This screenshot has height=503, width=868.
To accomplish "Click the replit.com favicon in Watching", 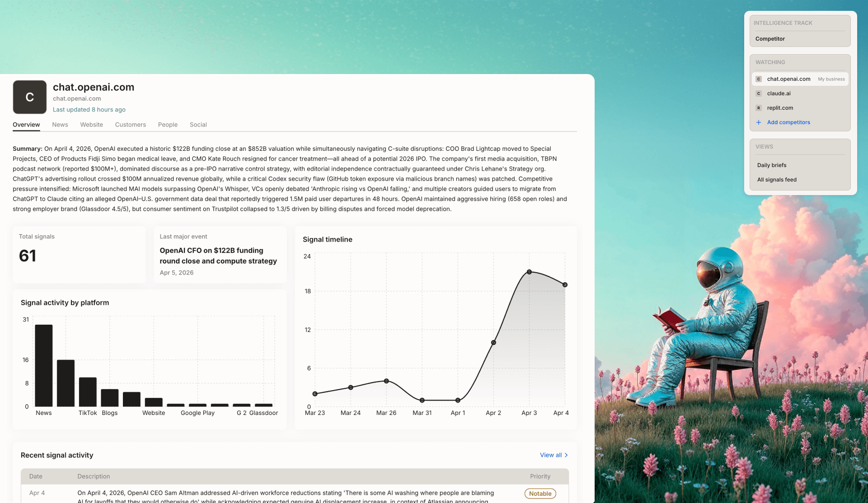I will (759, 108).
